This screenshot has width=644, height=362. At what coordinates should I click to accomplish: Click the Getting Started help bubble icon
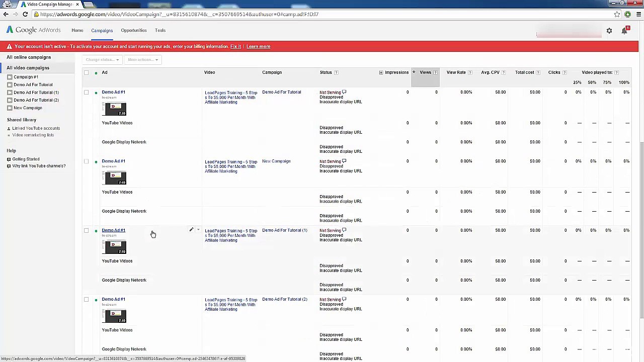tap(9, 159)
